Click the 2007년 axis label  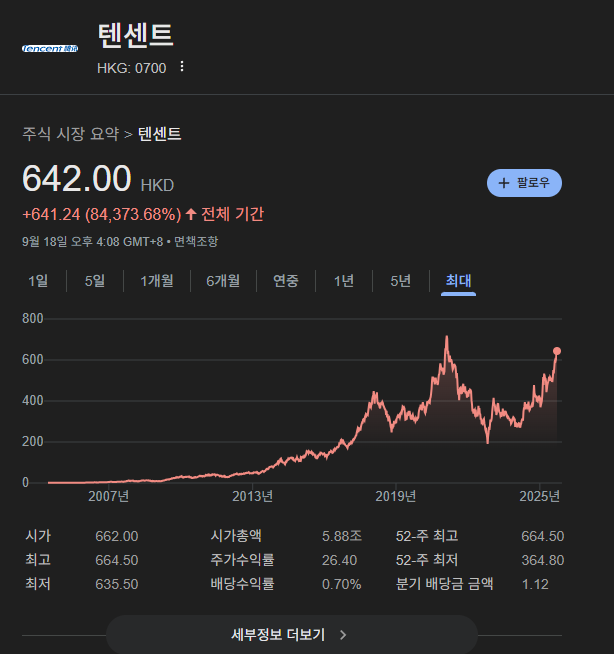[x=108, y=496]
